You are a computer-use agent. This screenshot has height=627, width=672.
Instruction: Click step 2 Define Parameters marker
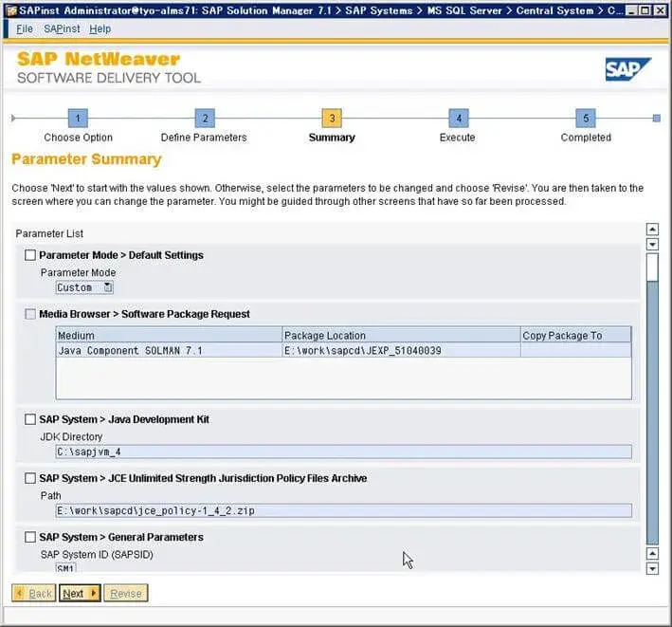205,118
